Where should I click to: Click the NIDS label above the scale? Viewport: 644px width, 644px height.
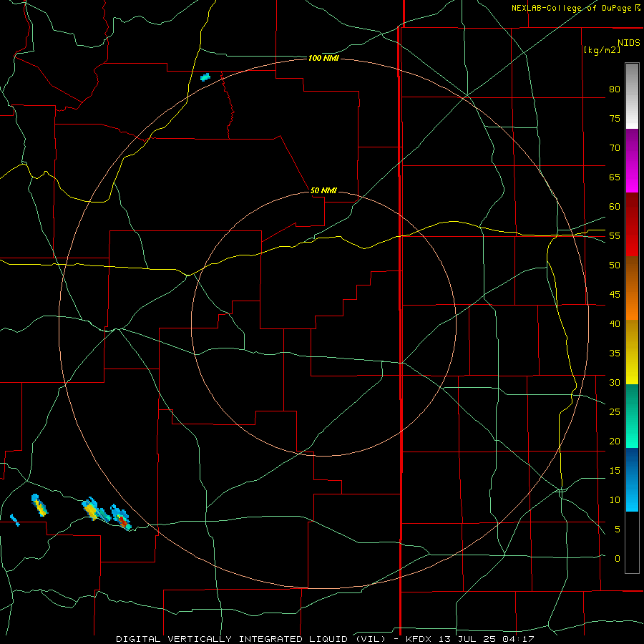[628, 43]
